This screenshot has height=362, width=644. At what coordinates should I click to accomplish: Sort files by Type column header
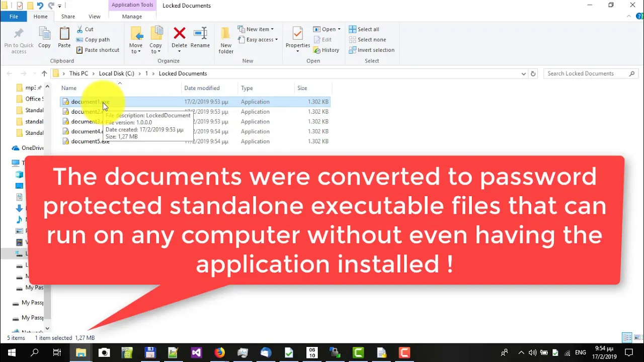click(x=266, y=88)
